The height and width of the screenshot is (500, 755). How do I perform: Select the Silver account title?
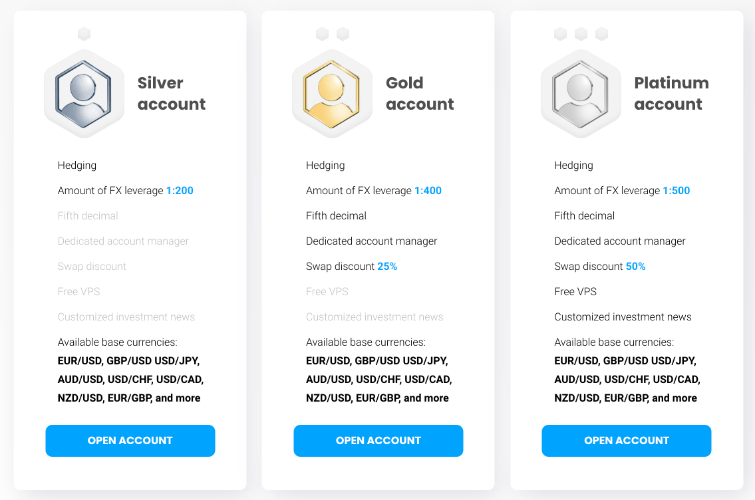coord(171,93)
